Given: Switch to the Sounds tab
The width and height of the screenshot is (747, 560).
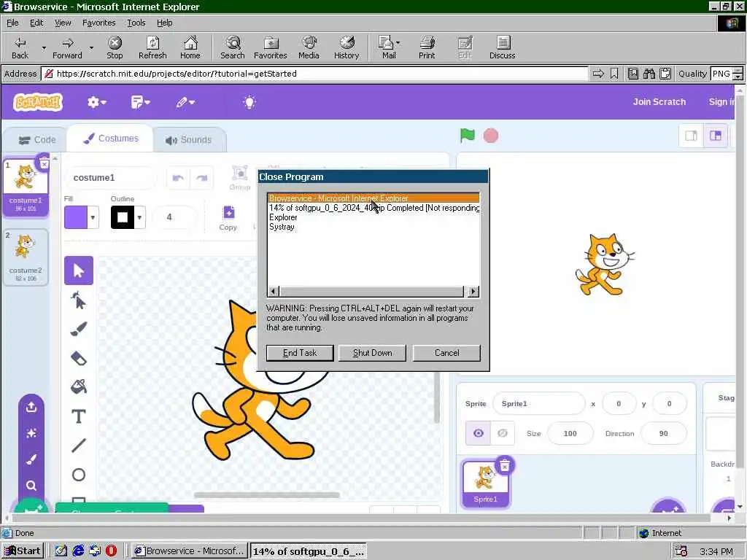Looking at the screenshot, I should 189,140.
